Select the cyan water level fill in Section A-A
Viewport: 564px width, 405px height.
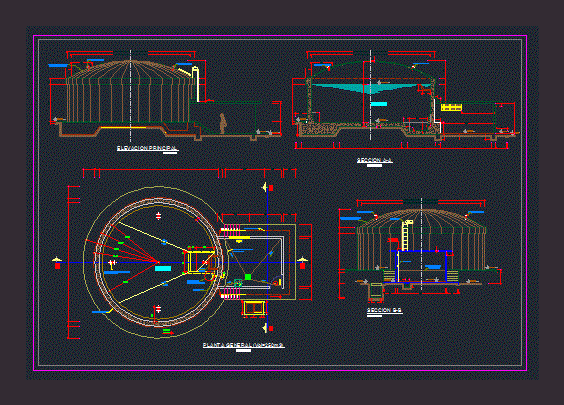point(370,88)
